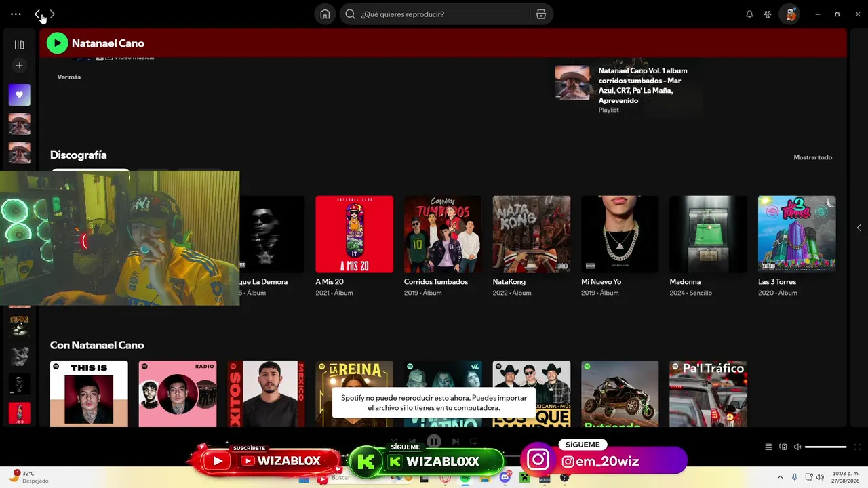Image resolution: width=868 pixels, height=488 pixels.
Task: Open the 'Las 3 Torres' album cover
Action: click(x=797, y=235)
